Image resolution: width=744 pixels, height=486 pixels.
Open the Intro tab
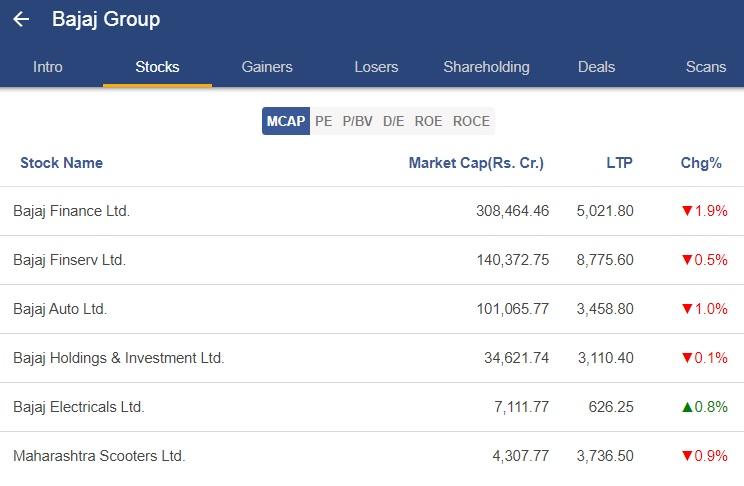click(x=48, y=67)
